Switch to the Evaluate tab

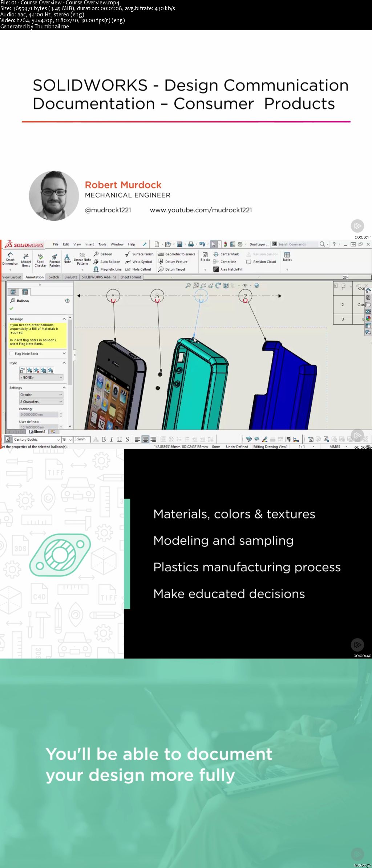tap(71, 277)
